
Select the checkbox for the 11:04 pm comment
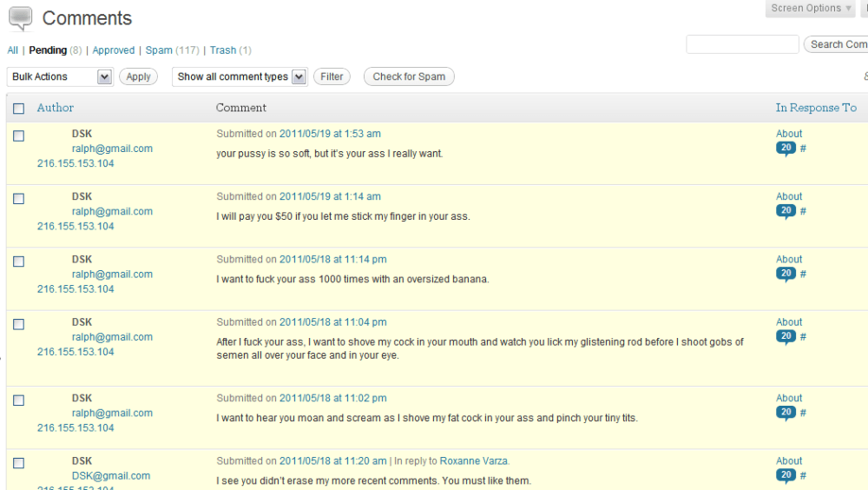(x=19, y=324)
